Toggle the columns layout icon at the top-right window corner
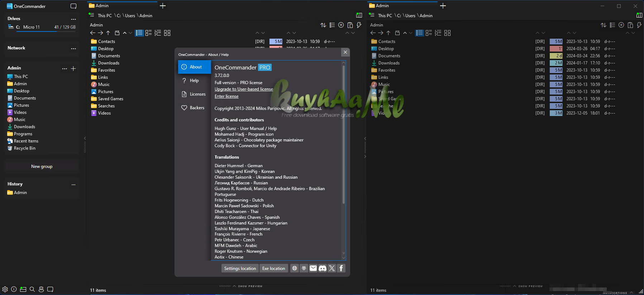644x295 pixels. (639, 15)
